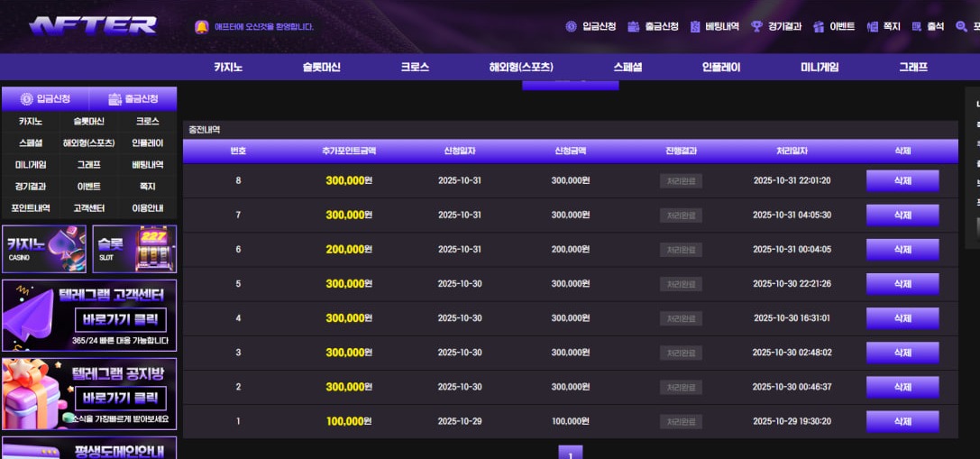Switch to 미니게임 in main navigation bar

(x=819, y=68)
